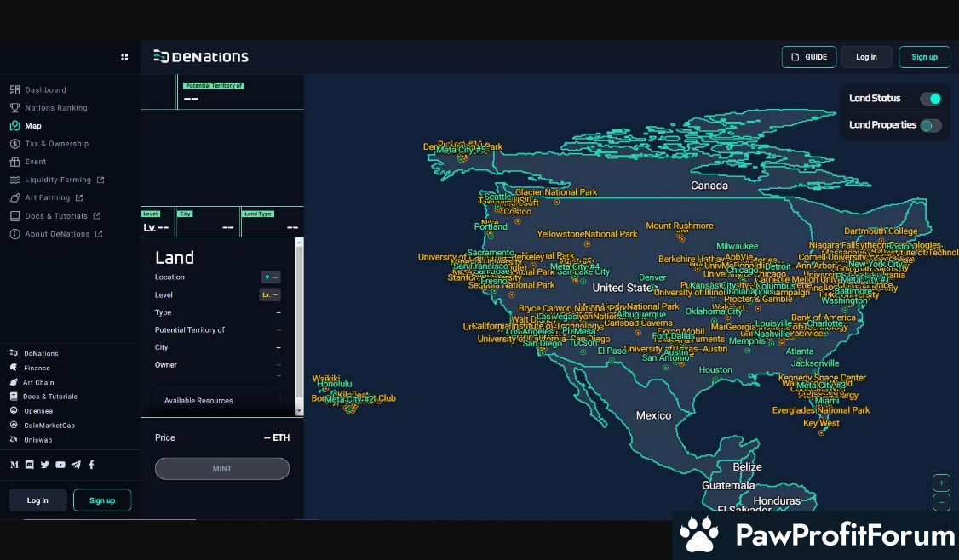Select the Map menu item
This screenshot has height=560, width=959.
click(x=26, y=126)
